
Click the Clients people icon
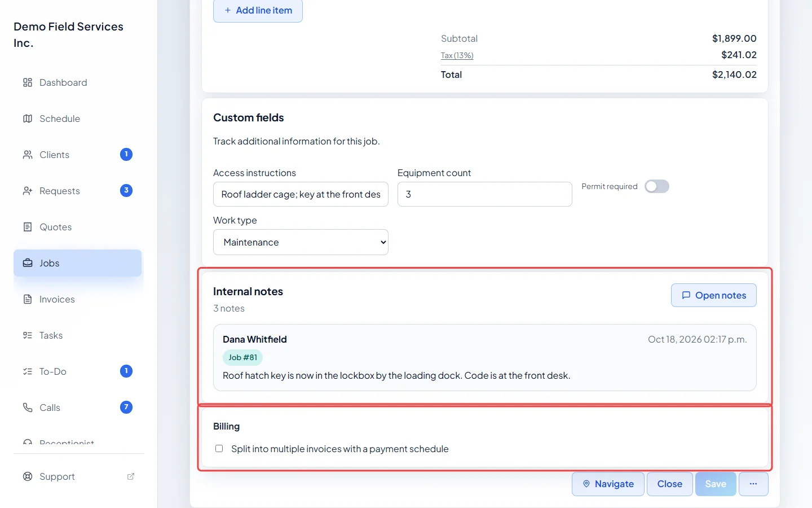coord(28,155)
